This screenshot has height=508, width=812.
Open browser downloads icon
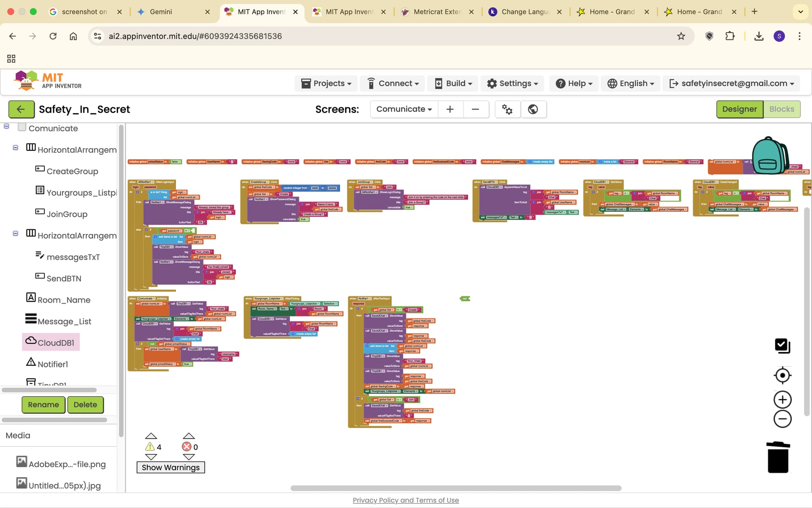click(x=759, y=36)
